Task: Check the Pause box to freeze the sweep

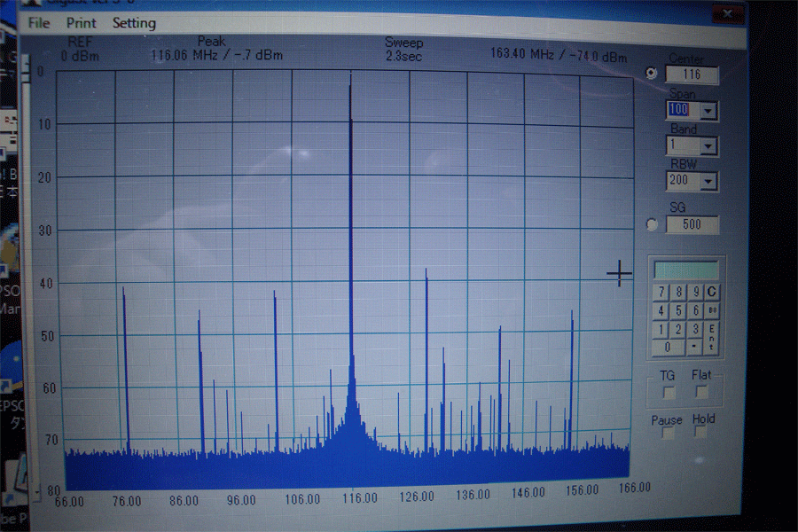Action: [x=668, y=434]
